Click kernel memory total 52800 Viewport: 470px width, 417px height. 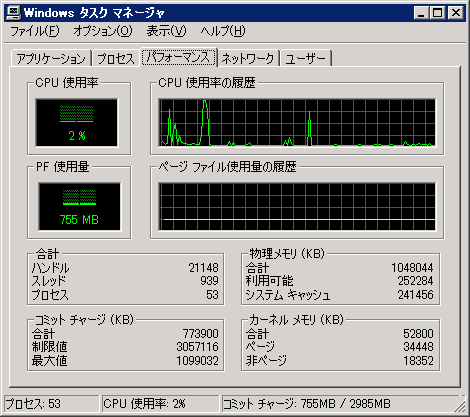click(x=418, y=334)
